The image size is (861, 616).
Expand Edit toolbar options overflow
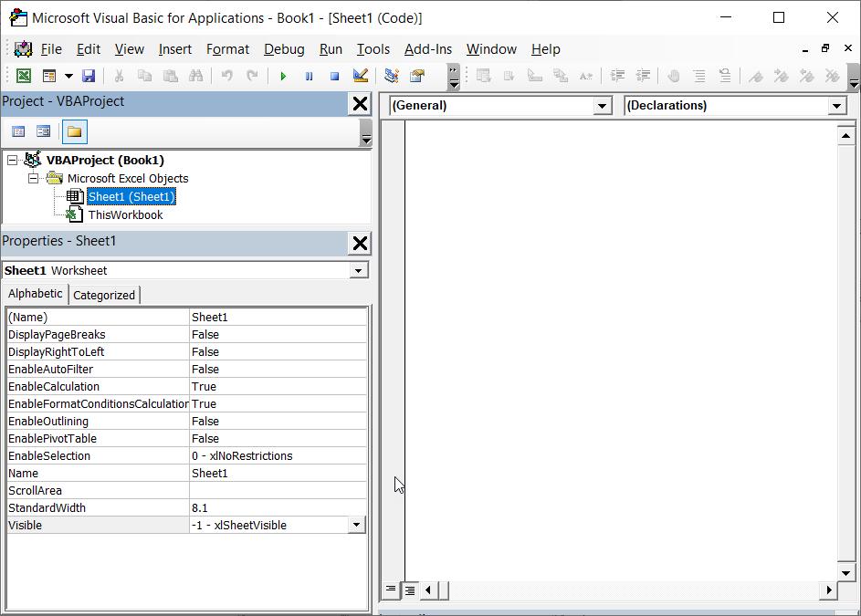point(854,77)
